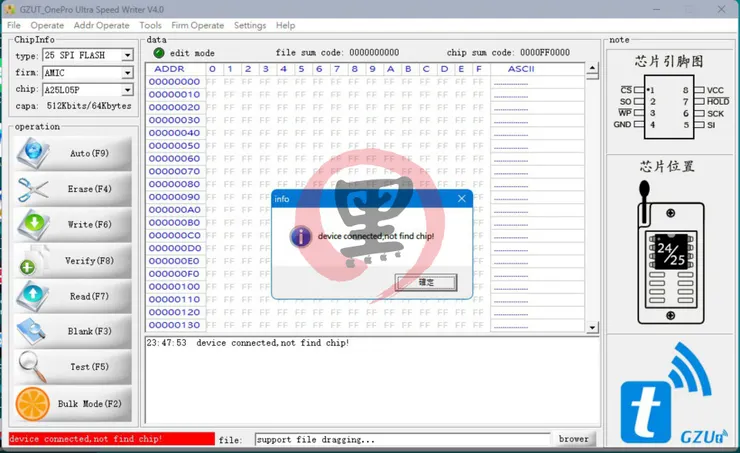Expand the chip type dropdown
Viewport: 740px width, 453px height.
pyautogui.click(x=127, y=55)
